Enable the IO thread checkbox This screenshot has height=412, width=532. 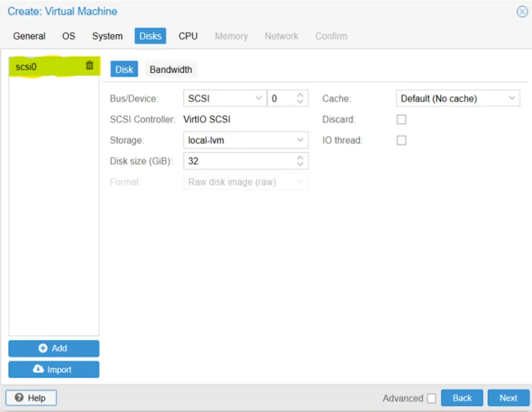[x=401, y=140]
